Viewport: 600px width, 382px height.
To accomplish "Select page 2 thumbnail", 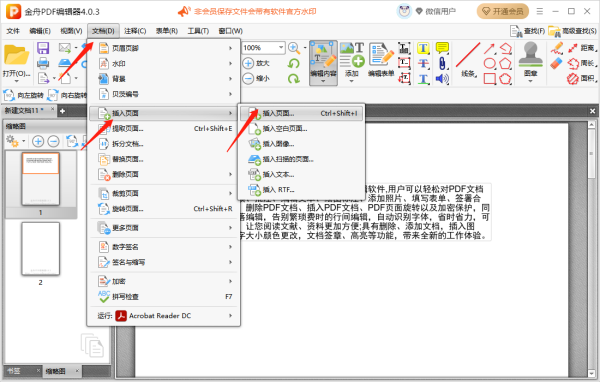I will tap(41, 249).
